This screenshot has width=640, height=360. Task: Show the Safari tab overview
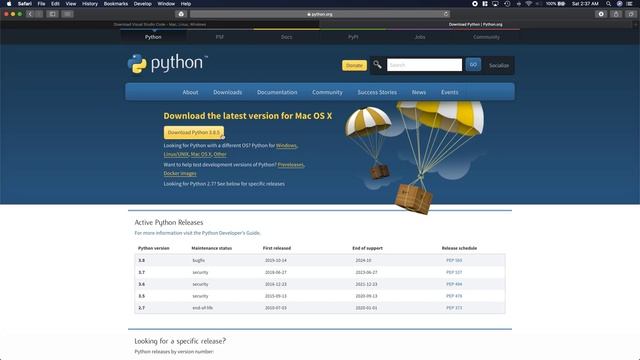pyautogui.click(x=631, y=14)
